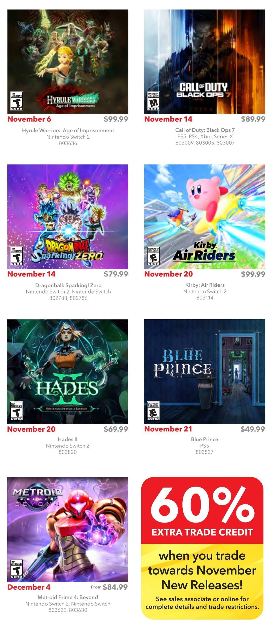Viewport: 273px width, 644px height.
Task: Click the December 4 release date text
Action: coord(29,587)
